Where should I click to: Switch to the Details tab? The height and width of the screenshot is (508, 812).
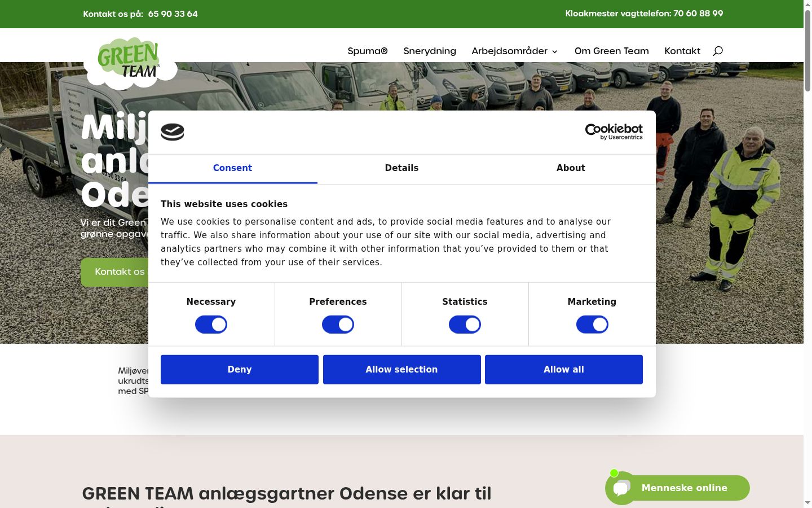[401, 168]
